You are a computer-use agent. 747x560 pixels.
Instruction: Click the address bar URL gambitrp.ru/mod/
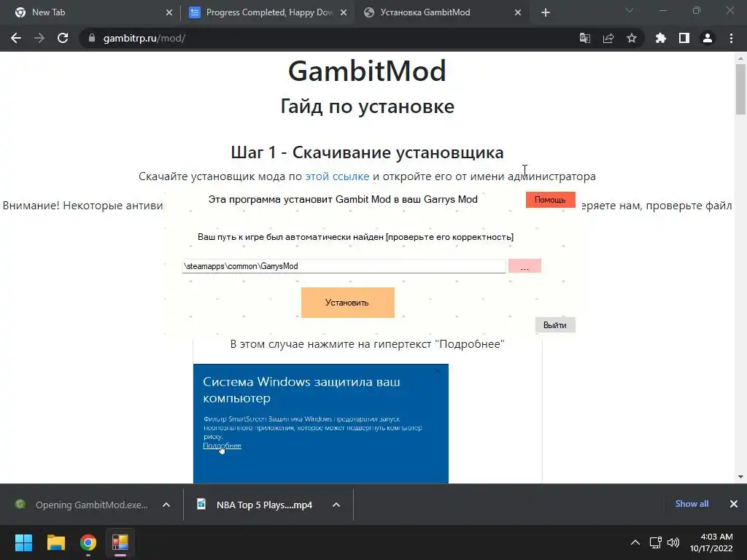click(x=144, y=38)
